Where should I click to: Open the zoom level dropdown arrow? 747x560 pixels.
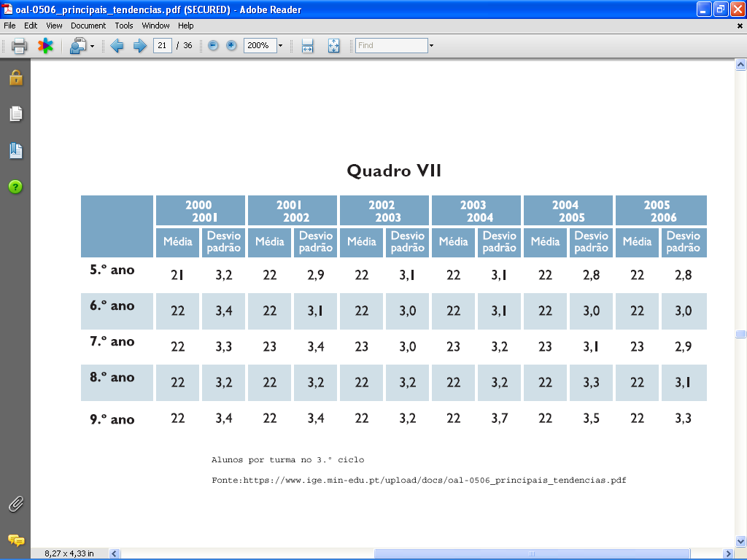pos(281,46)
